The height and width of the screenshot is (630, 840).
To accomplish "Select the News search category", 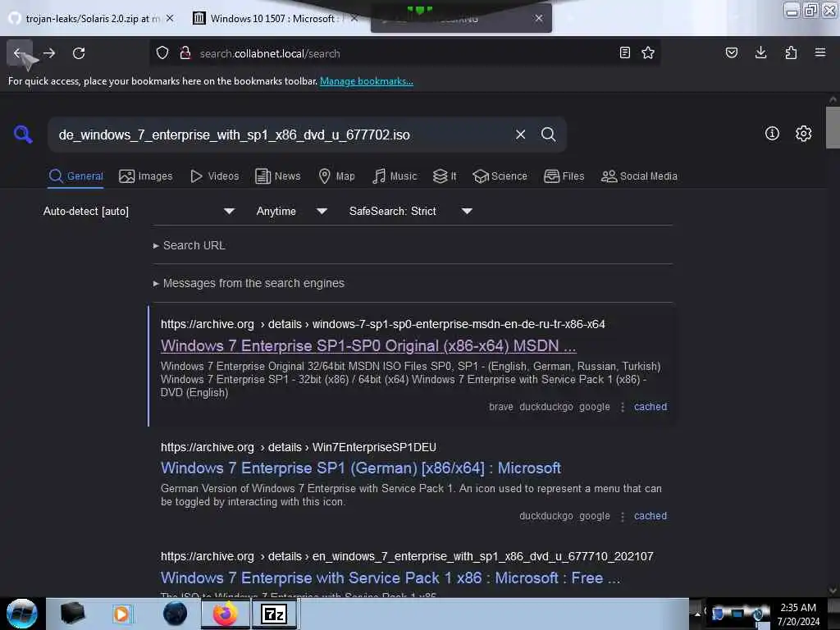I will pyautogui.click(x=277, y=176).
